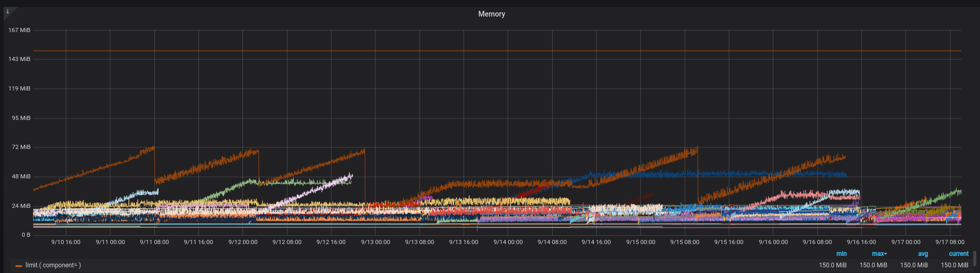Click the 119 MiB y-axis label
The width and height of the screenshot is (980, 273).
(x=19, y=88)
